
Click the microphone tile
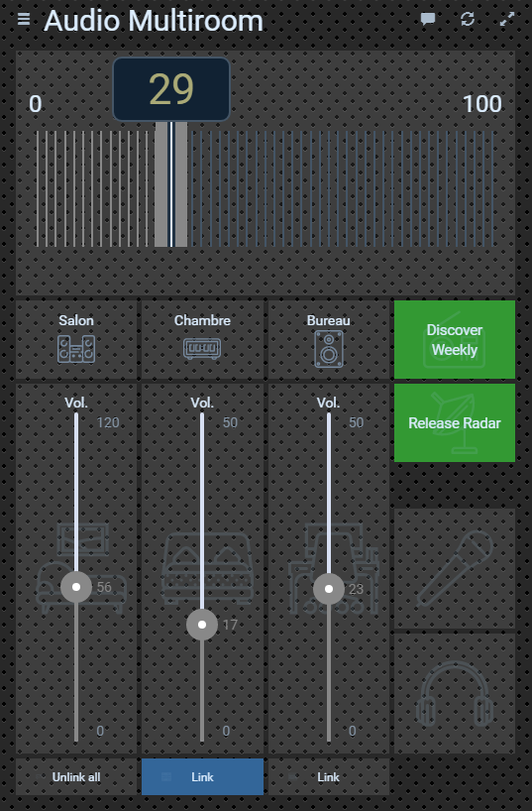tap(455, 568)
